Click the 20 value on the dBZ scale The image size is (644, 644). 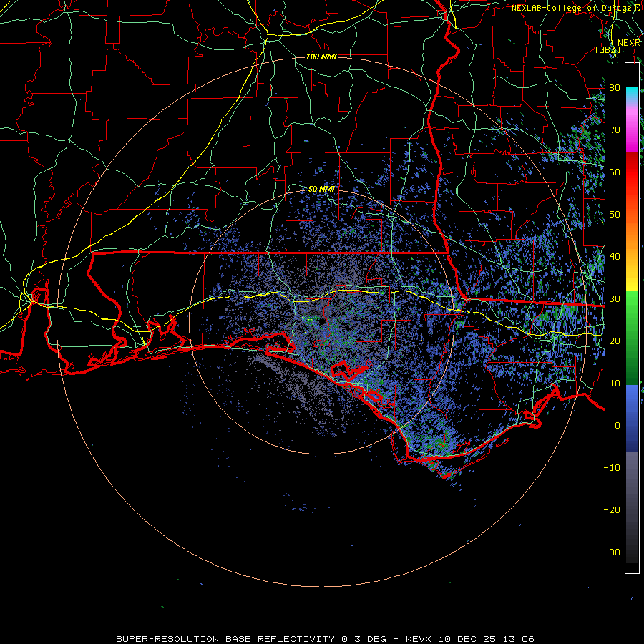(615, 341)
